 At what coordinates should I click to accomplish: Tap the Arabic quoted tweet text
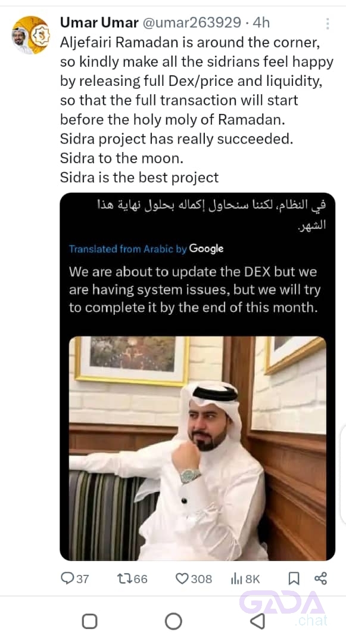pos(211,215)
